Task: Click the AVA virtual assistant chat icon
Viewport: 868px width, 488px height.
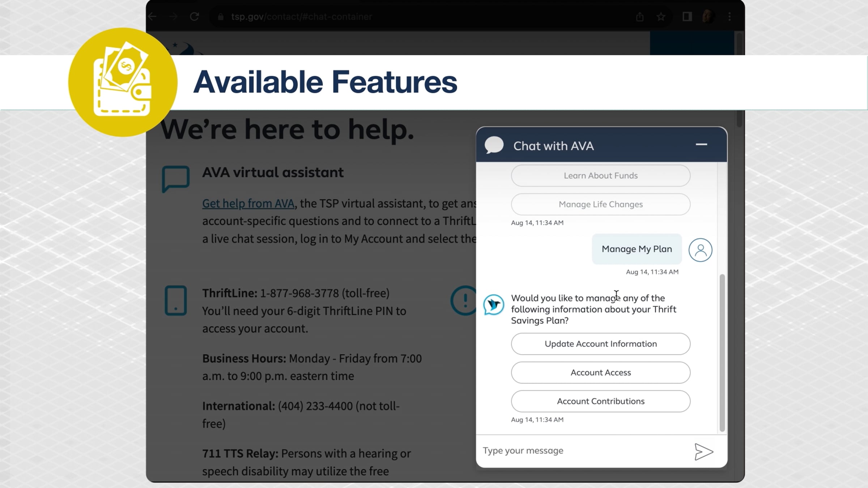Action: [176, 179]
